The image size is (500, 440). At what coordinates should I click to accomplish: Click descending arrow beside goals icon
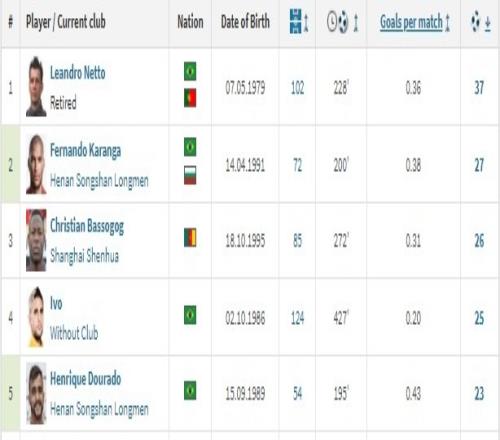[x=488, y=23]
